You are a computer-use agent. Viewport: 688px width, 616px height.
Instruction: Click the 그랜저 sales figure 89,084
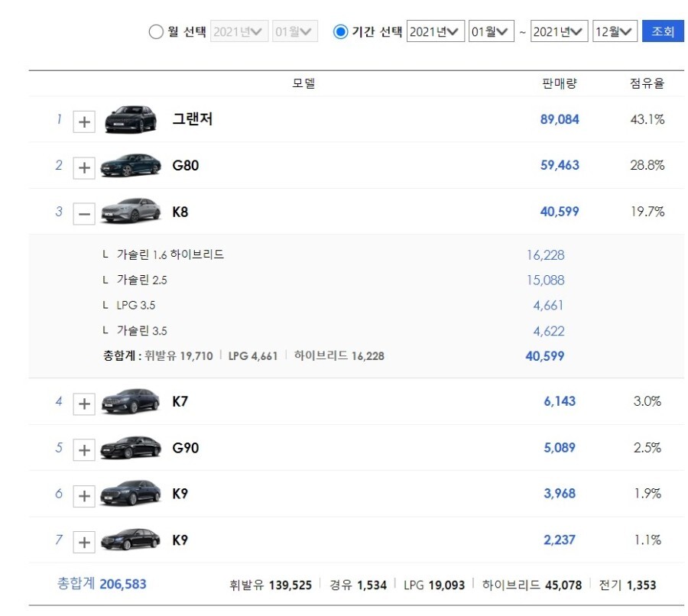pyautogui.click(x=560, y=119)
